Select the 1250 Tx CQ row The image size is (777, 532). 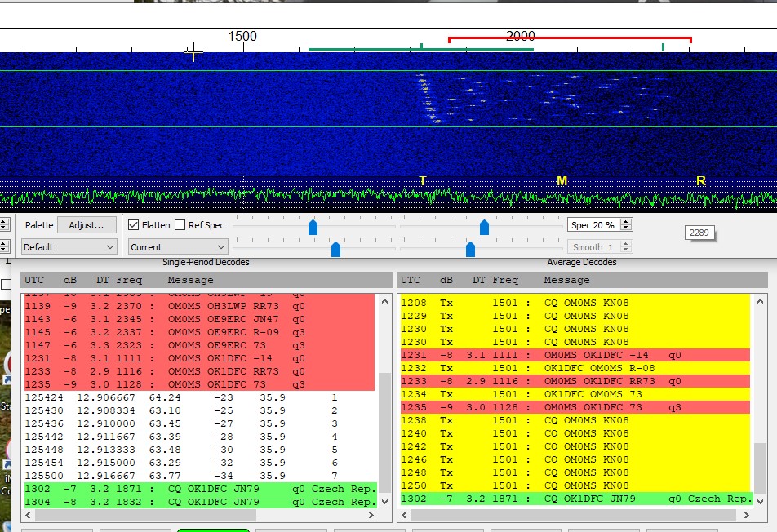(x=575, y=485)
